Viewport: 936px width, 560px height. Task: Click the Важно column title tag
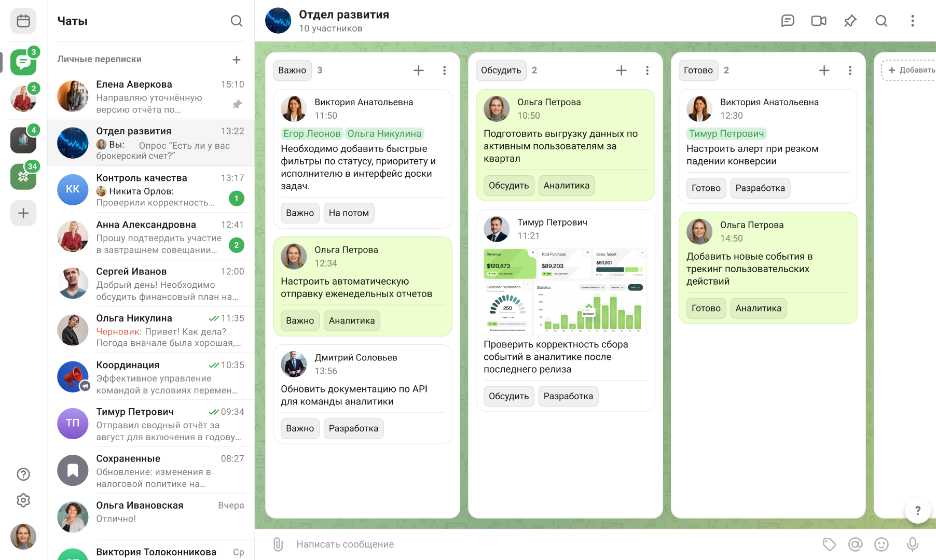pyautogui.click(x=292, y=71)
